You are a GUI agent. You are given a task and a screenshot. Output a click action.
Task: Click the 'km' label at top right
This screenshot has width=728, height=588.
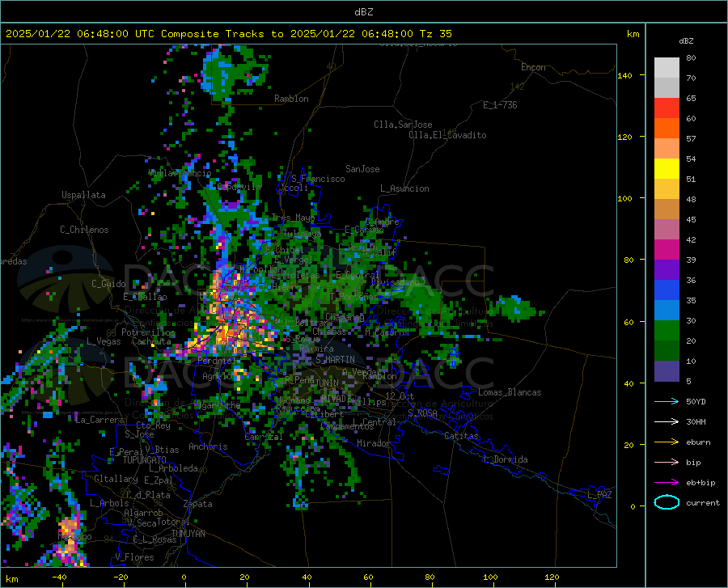coord(633,34)
